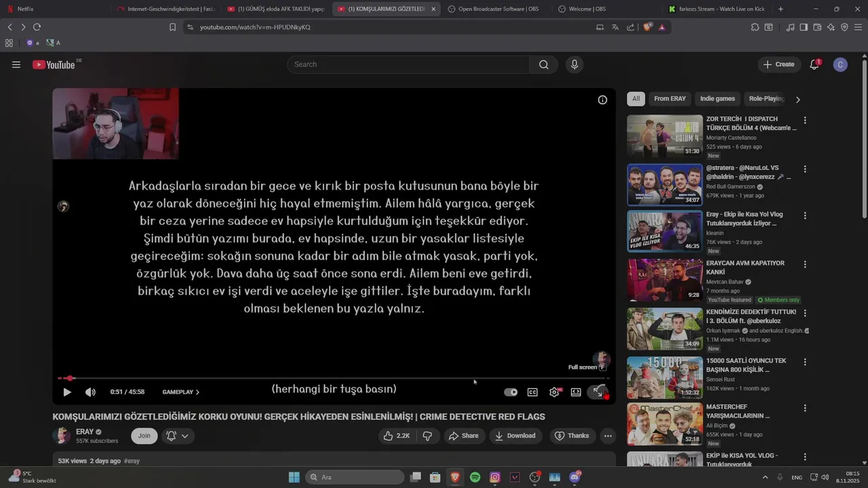Bookmark this page in the address bar
This screenshot has width=868, height=488.
coord(172,27)
